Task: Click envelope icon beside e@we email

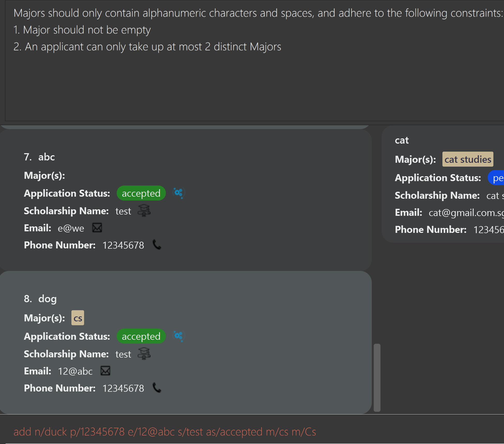Action: coord(97,228)
